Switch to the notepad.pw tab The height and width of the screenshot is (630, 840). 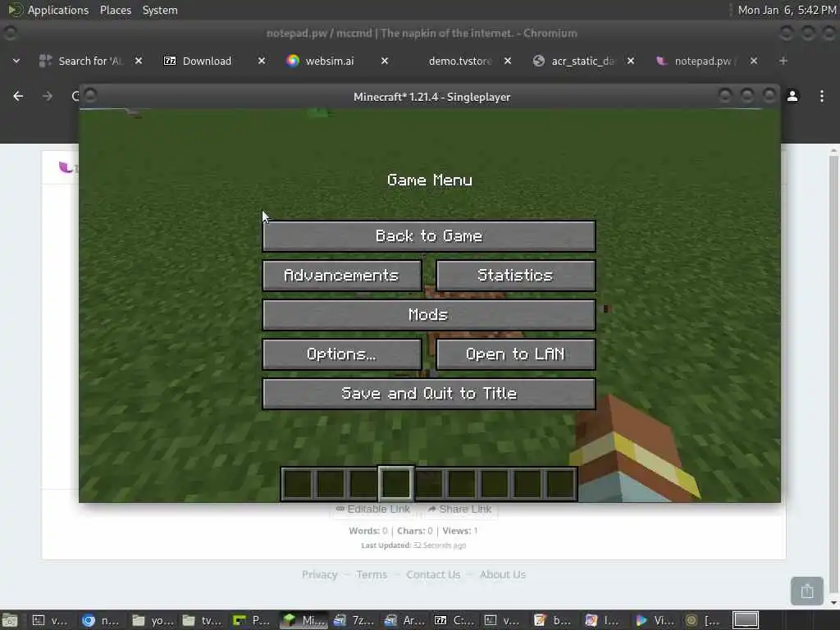click(x=705, y=61)
